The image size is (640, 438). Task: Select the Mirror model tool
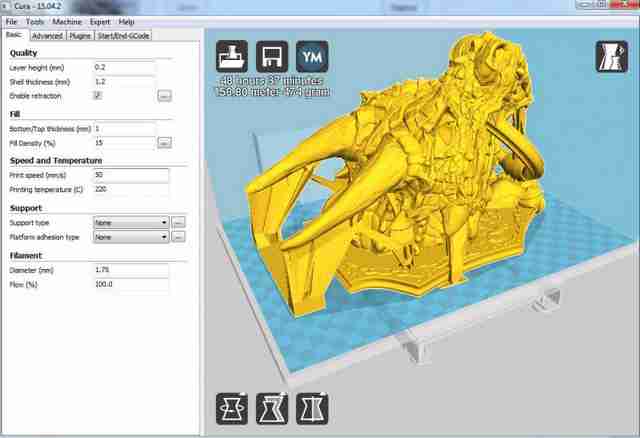pos(312,408)
